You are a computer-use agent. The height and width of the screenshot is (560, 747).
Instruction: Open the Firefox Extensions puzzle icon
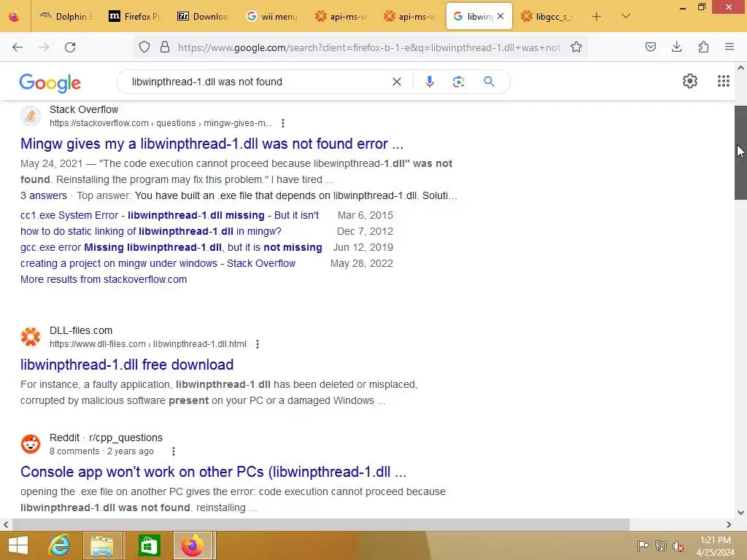pyautogui.click(x=703, y=47)
